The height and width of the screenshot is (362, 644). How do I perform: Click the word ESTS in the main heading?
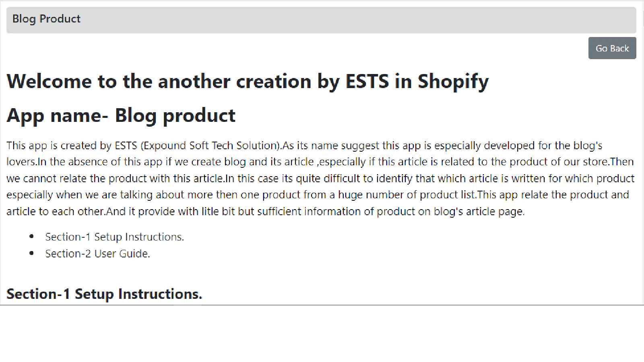367,81
